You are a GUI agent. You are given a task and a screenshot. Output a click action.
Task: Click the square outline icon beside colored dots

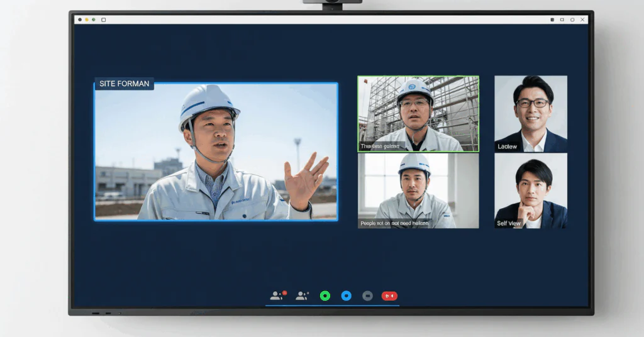(104, 19)
